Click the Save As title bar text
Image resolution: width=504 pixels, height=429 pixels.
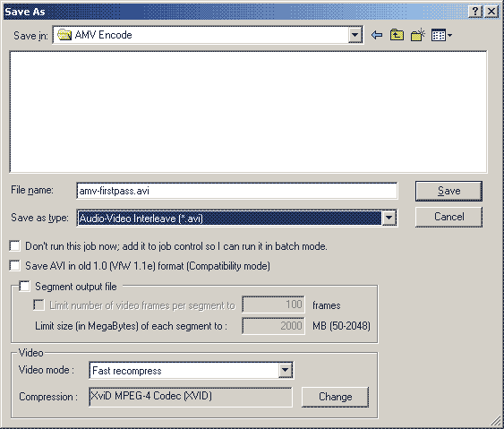(x=25, y=12)
